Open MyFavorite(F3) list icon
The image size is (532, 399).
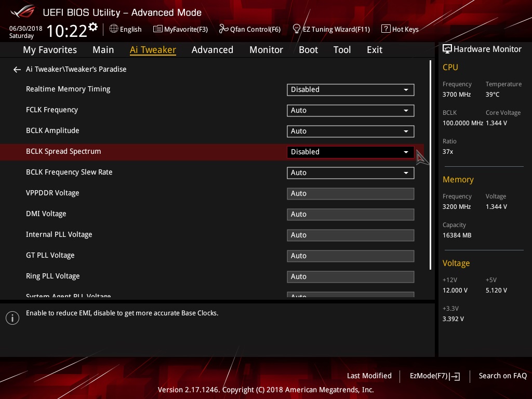click(158, 29)
